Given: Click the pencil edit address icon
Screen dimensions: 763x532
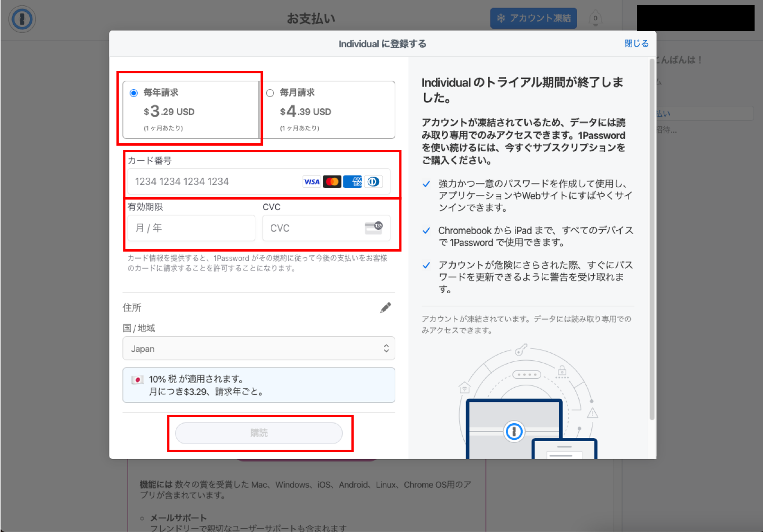Looking at the screenshot, I should coord(386,308).
